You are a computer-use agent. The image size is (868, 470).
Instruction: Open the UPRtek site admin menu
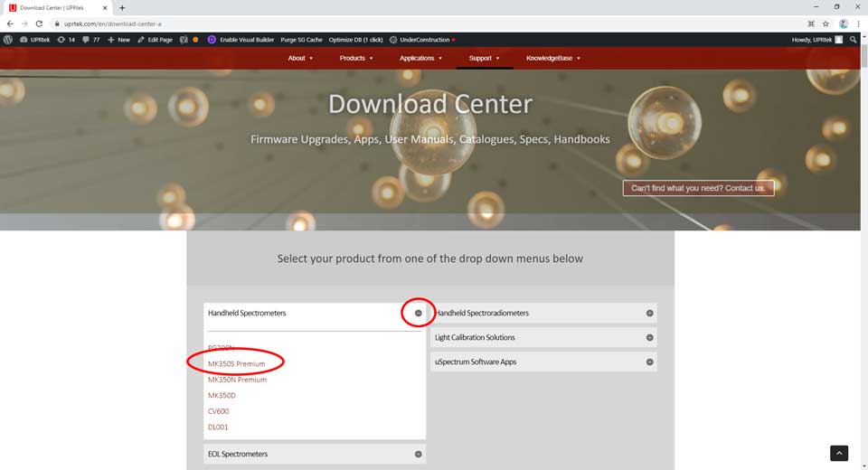click(35, 40)
